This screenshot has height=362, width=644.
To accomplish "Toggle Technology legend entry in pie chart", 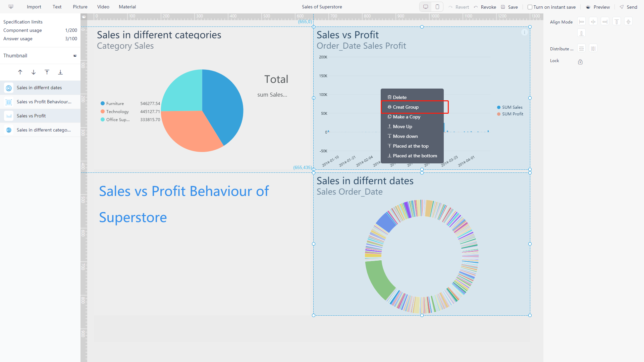I will tap(114, 112).
